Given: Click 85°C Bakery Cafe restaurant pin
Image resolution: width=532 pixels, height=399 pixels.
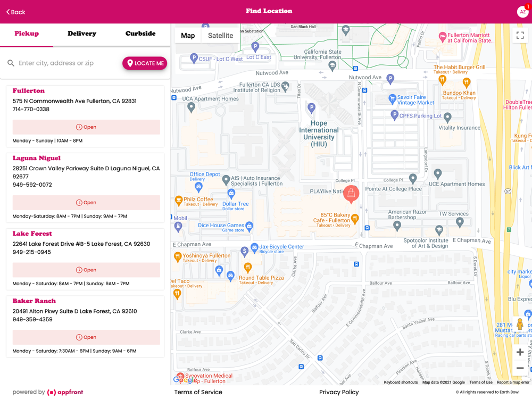Looking at the screenshot, I should tap(354, 219).
